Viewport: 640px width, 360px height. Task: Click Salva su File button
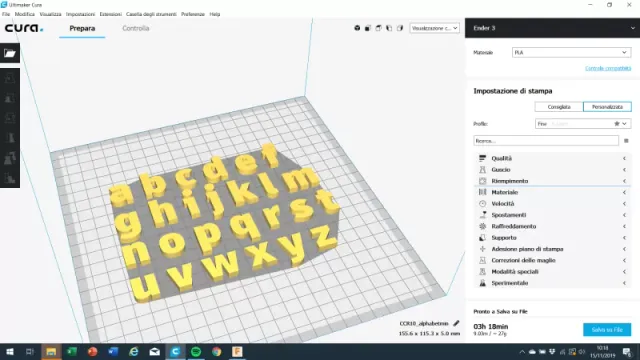(x=607, y=330)
